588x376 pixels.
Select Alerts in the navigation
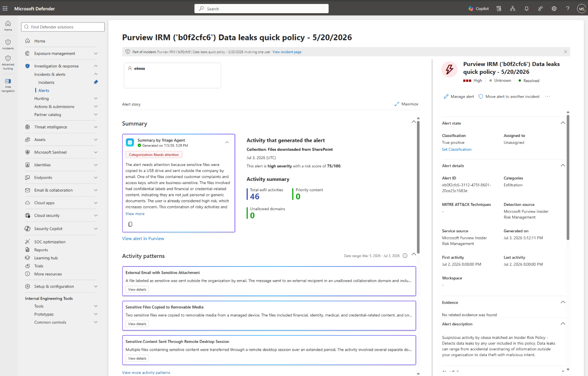[x=44, y=91]
